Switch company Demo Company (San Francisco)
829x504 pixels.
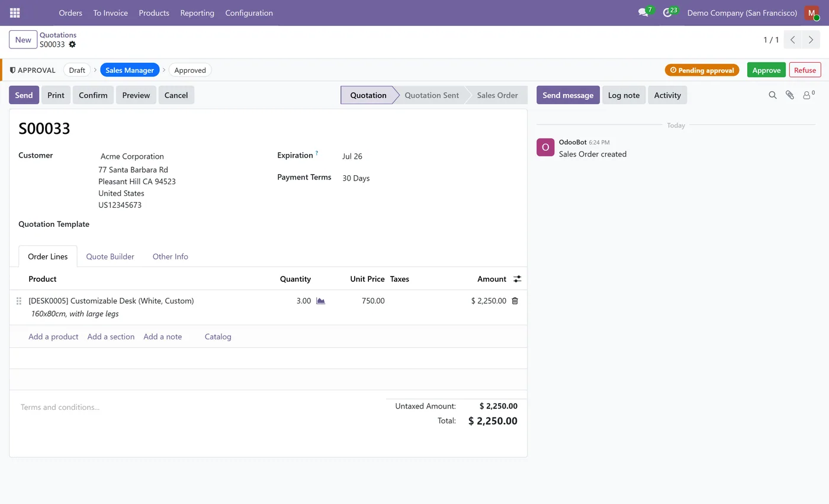point(742,12)
